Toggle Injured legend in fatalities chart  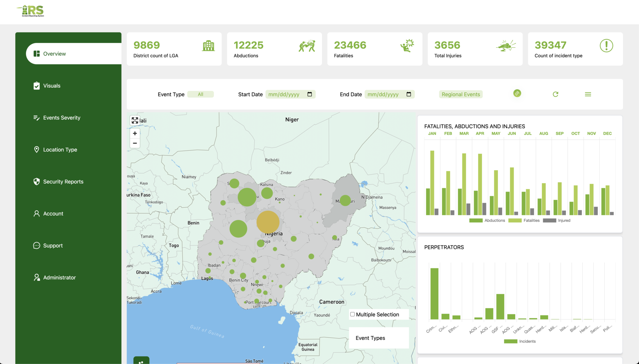[563, 221]
